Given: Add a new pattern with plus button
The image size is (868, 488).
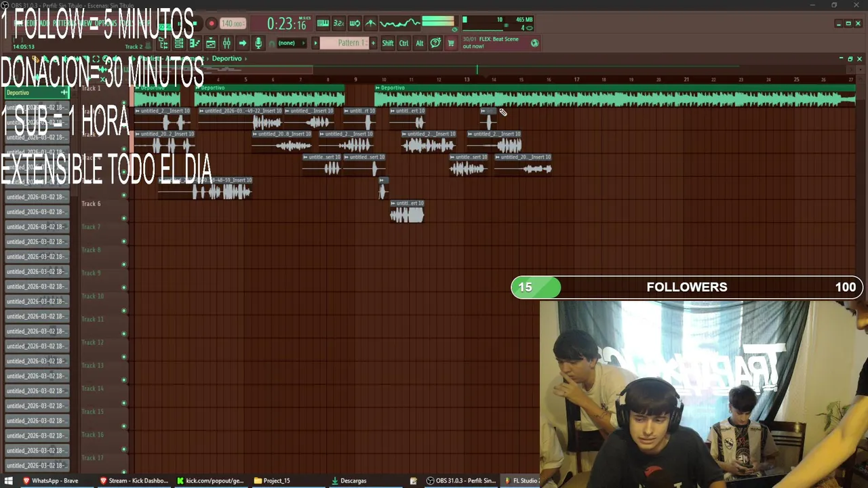Looking at the screenshot, I should pos(372,43).
